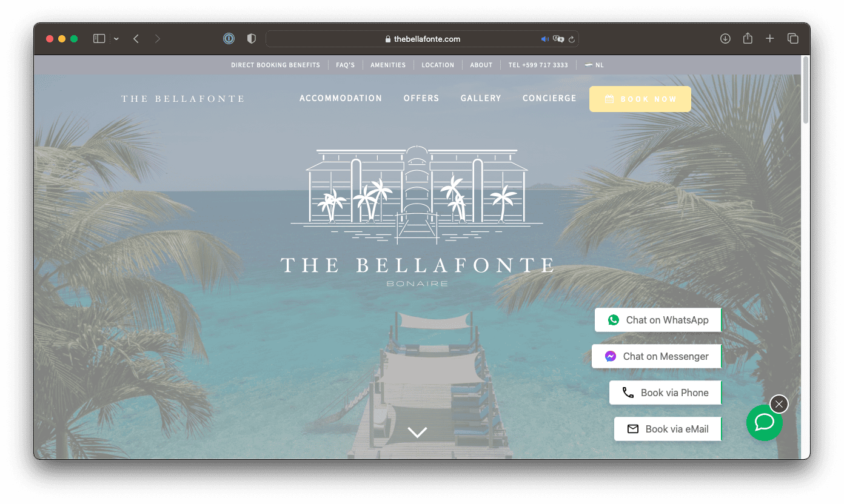844x504 pixels.
Task: Focus the thebellafonte.com address bar
Action: click(x=422, y=39)
